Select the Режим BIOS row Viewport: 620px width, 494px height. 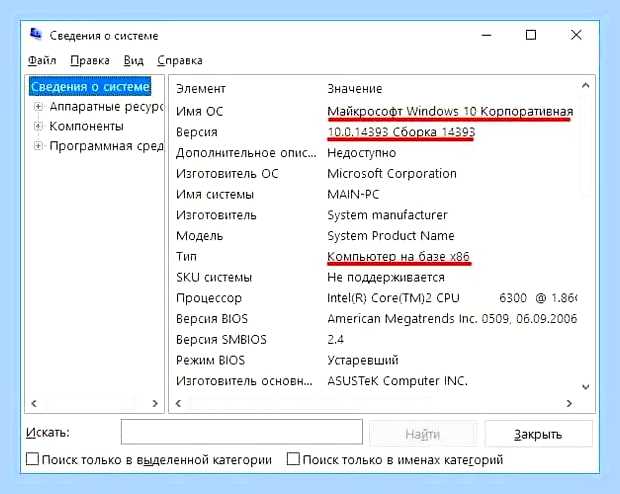click(x=376, y=360)
